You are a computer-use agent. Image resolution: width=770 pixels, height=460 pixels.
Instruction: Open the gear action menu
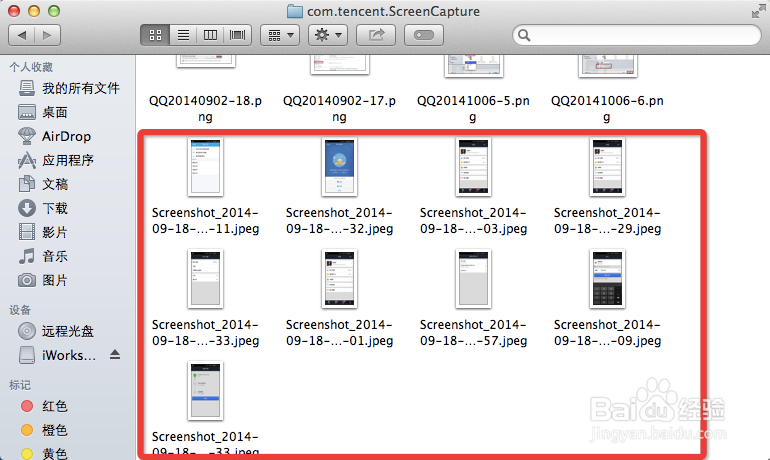pyautogui.click(x=328, y=35)
